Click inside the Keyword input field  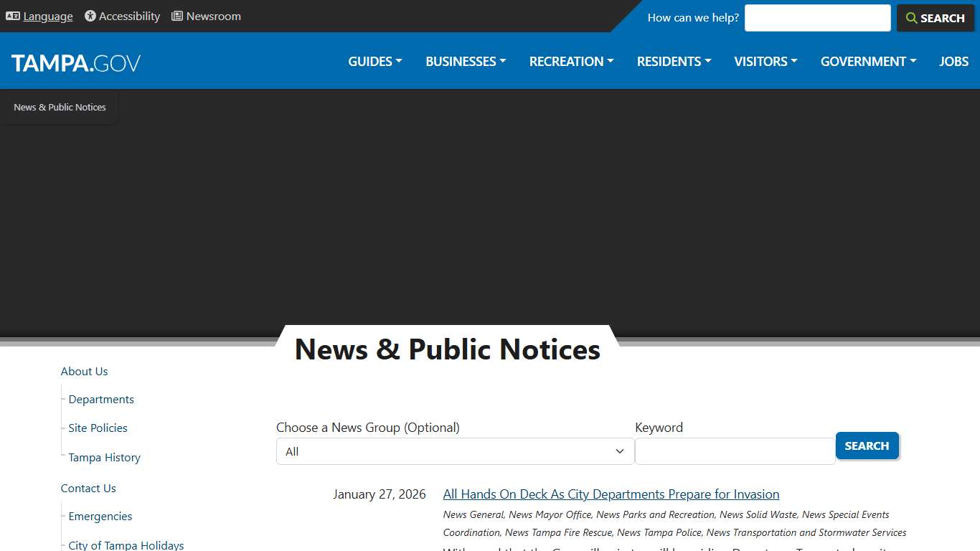click(x=734, y=451)
